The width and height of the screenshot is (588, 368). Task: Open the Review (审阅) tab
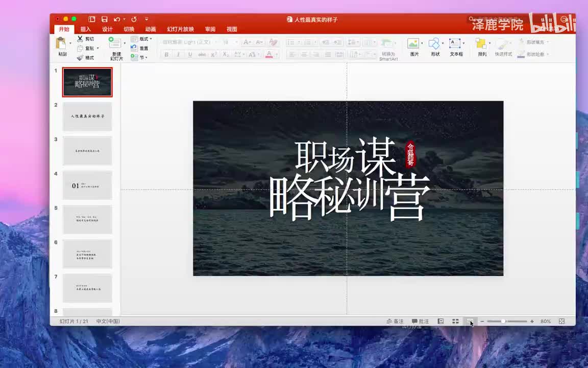pyautogui.click(x=210, y=29)
